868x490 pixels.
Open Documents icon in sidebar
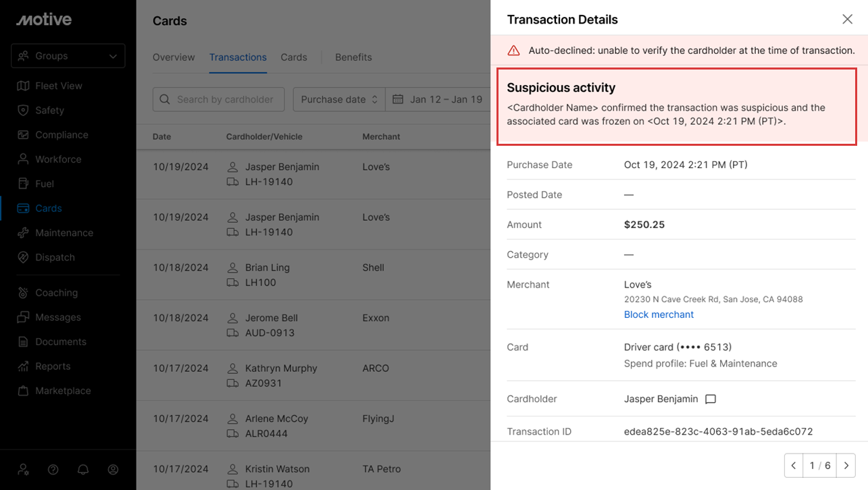click(x=23, y=342)
